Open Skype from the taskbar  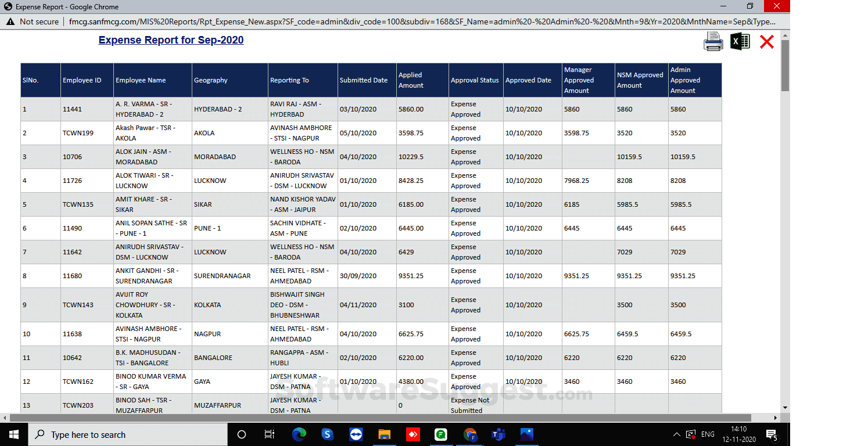[x=328, y=434]
